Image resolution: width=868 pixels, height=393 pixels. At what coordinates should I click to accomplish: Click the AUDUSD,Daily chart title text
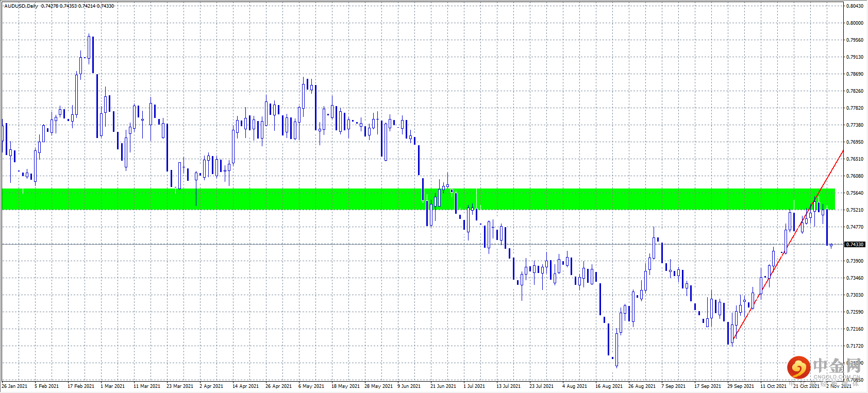pos(21,6)
